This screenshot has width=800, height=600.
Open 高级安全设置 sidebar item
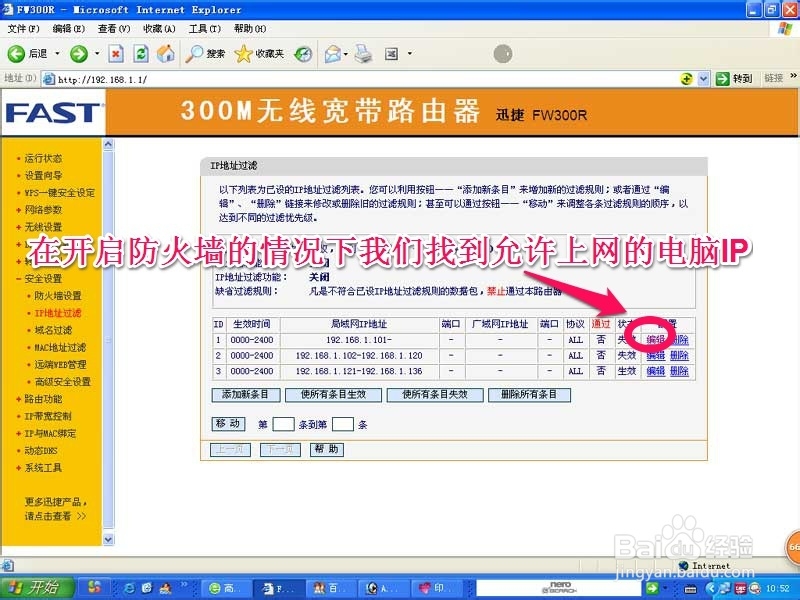62,382
